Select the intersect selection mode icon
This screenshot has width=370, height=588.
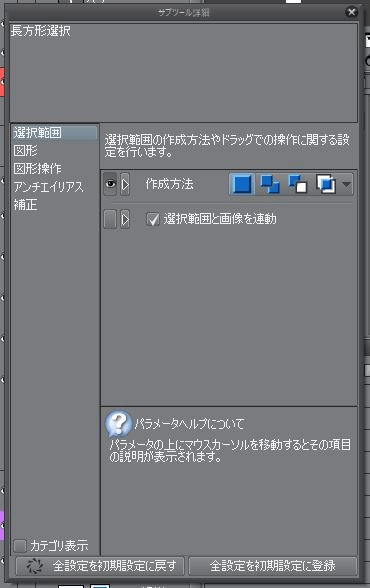(x=326, y=184)
